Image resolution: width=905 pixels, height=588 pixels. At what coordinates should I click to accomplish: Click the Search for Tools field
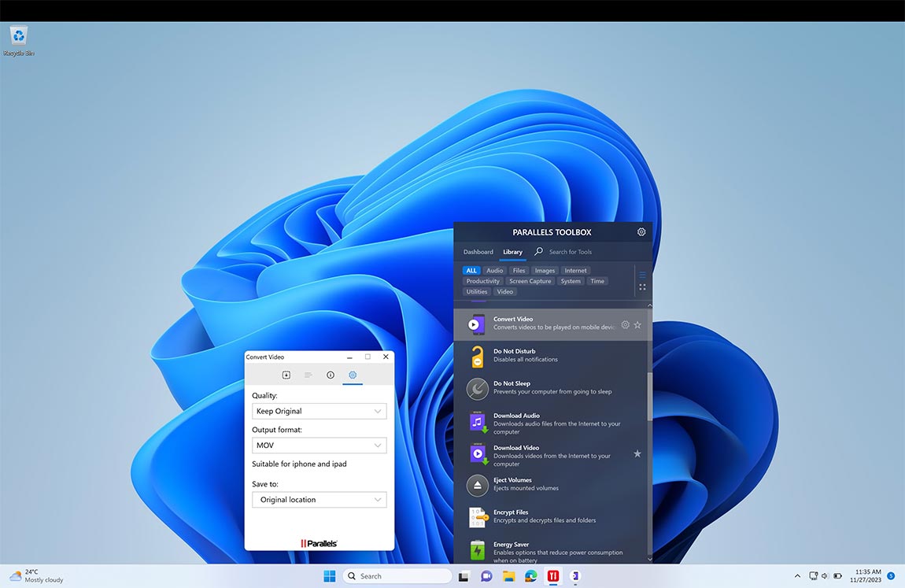click(x=570, y=252)
